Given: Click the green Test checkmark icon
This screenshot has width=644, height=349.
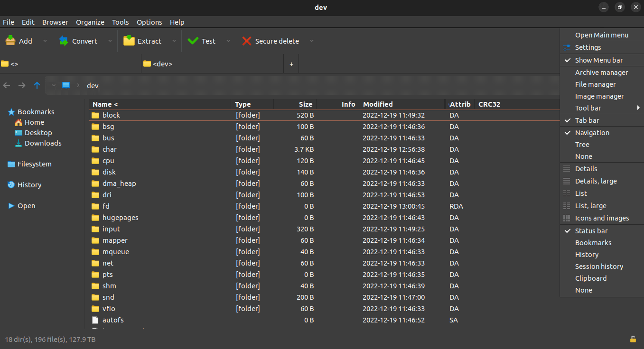Looking at the screenshot, I should click(193, 41).
